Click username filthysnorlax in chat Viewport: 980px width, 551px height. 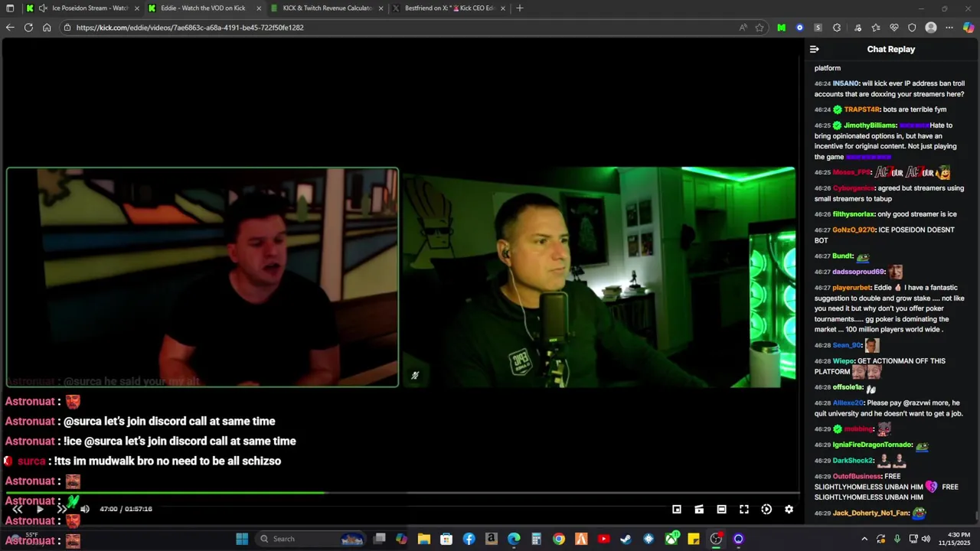coord(853,214)
